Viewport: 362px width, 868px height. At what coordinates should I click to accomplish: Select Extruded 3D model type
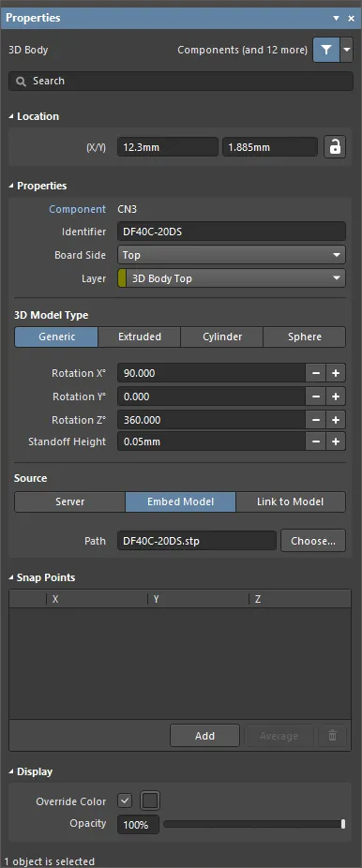pyautogui.click(x=140, y=337)
